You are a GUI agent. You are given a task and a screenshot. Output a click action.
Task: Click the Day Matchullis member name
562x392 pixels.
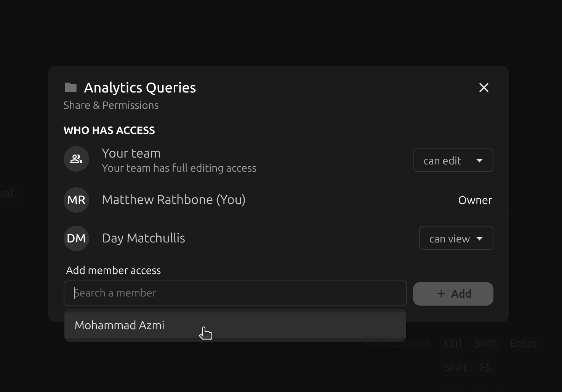click(x=143, y=238)
